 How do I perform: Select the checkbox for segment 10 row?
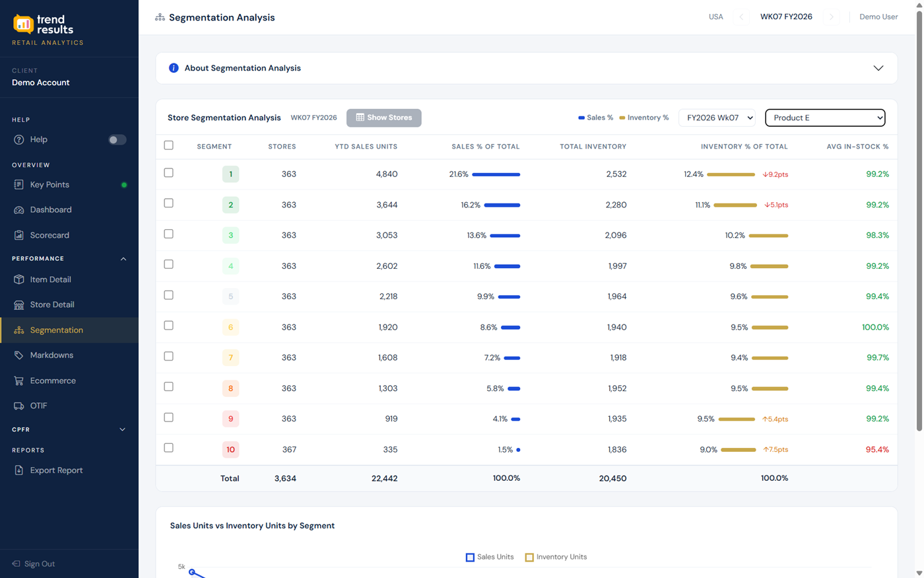169,448
